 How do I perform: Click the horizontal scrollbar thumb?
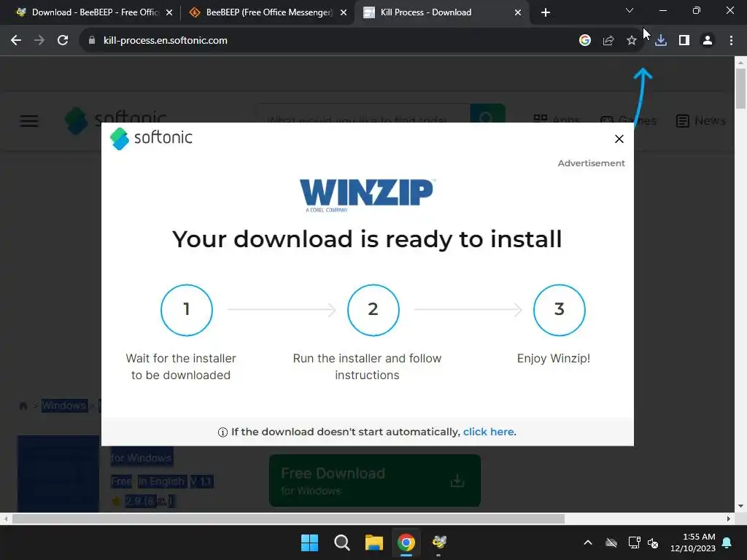288,518
